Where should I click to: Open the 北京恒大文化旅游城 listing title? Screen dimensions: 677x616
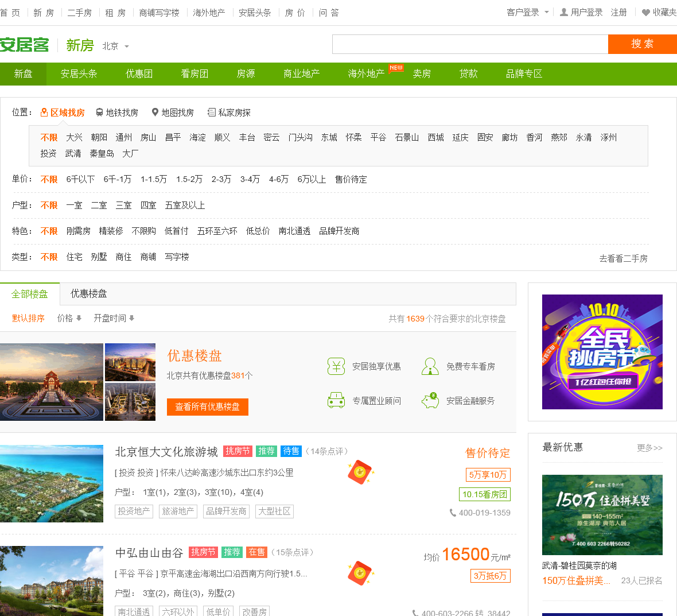pyautogui.click(x=166, y=452)
